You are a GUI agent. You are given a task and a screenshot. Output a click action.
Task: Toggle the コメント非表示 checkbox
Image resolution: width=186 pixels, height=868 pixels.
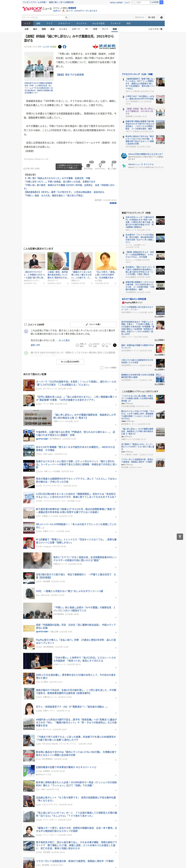click(102, 368)
